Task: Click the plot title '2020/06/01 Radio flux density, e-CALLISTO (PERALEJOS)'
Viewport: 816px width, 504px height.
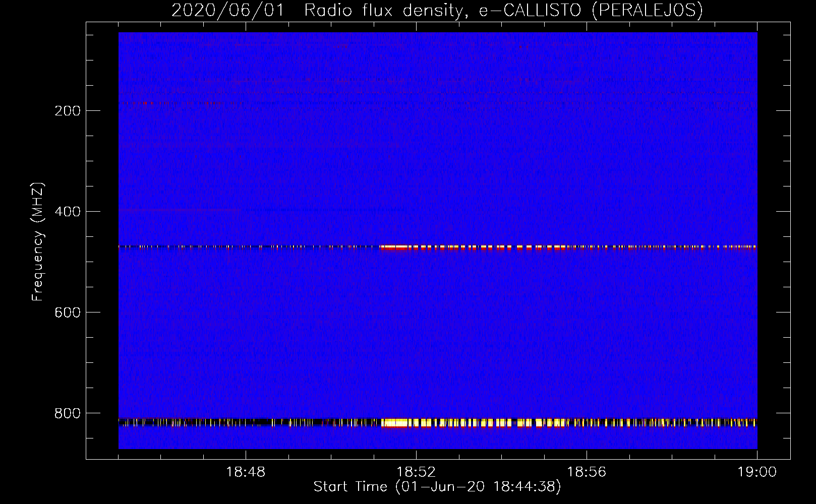Action: pyautogui.click(x=437, y=10)
